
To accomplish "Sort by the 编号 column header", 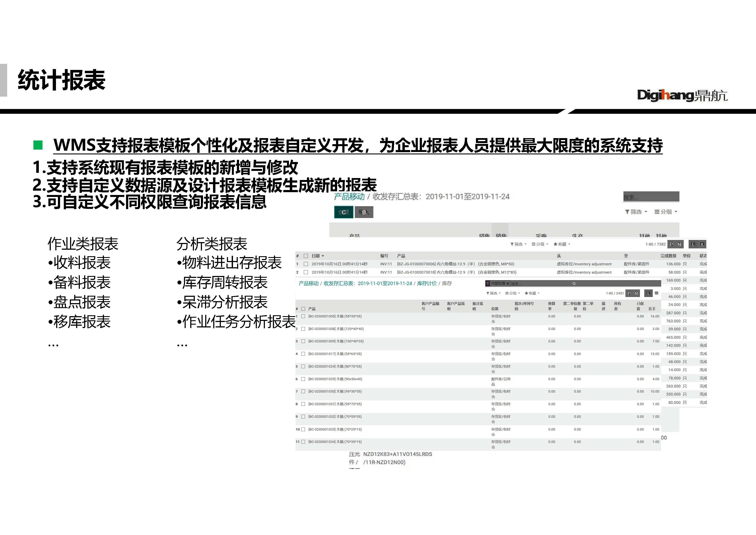I will click(x=384, y=256).
